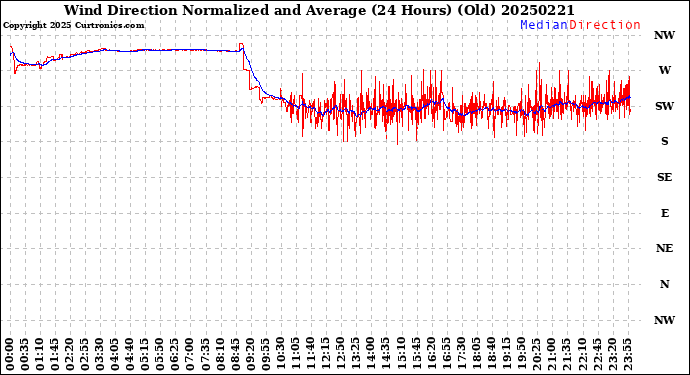Viewport: 690px width, 375px height.
Task: Click the 07:35 time axis label
Action: tap(205, 354)
